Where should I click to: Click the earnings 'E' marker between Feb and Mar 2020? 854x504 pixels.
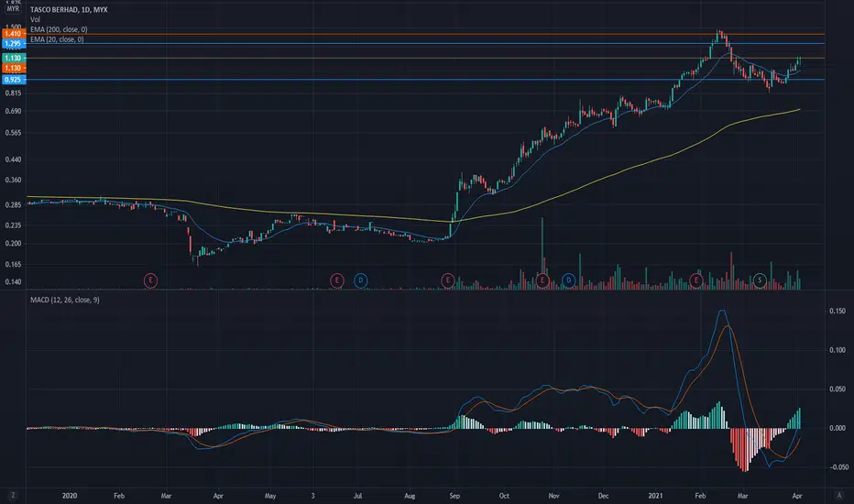(x=150, y=281)
